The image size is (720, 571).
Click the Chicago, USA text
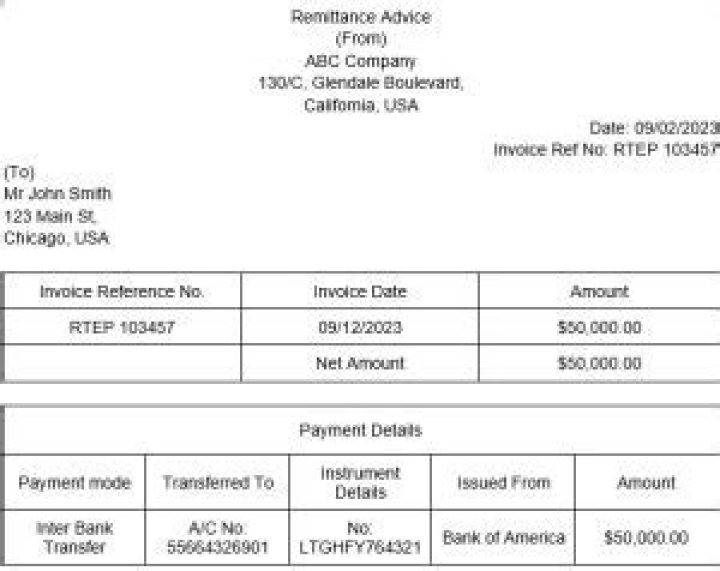pyautogui.click(x=57, y=238)
